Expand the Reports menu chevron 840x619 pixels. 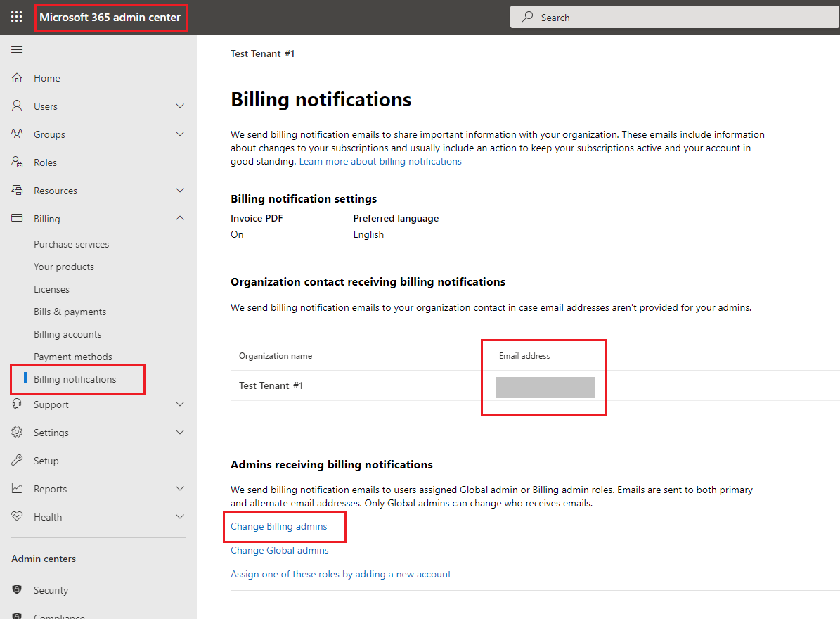pos(180,488)
